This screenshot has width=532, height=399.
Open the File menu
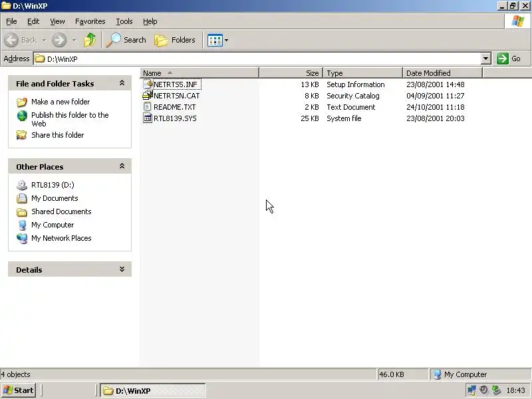point(11,21)
